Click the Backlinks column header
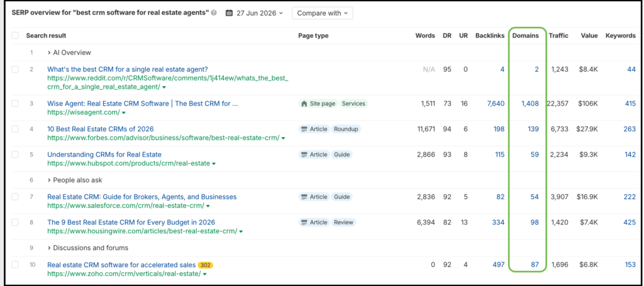The width and height of the screenshot is (644, 286). click(x=489, y=36)
